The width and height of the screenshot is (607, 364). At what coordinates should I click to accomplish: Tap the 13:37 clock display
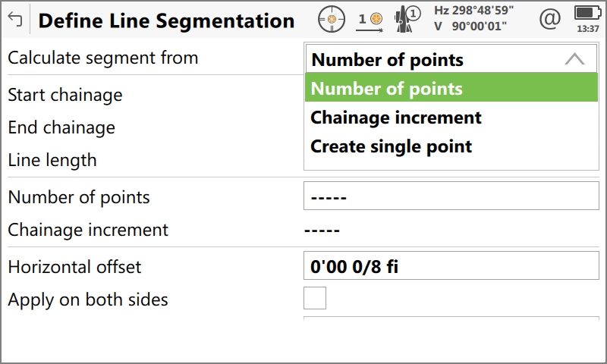pyautogui.click(x=587, y=29)
